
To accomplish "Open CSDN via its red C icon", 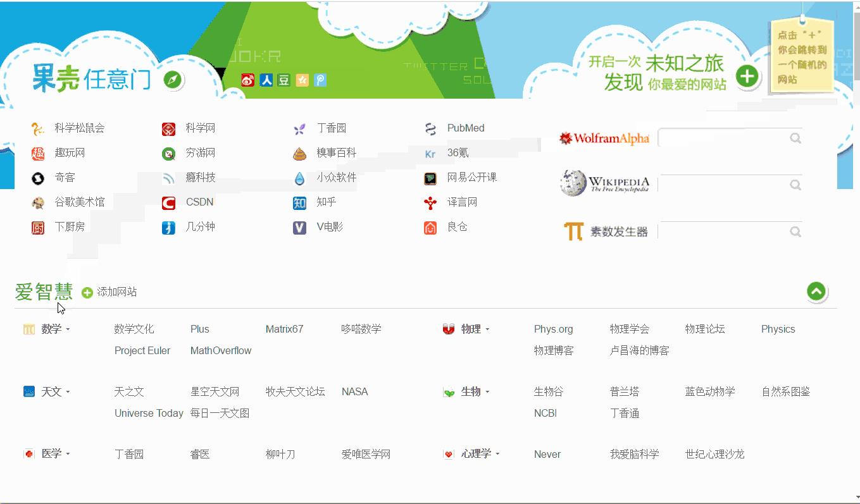I will point(168,202).
